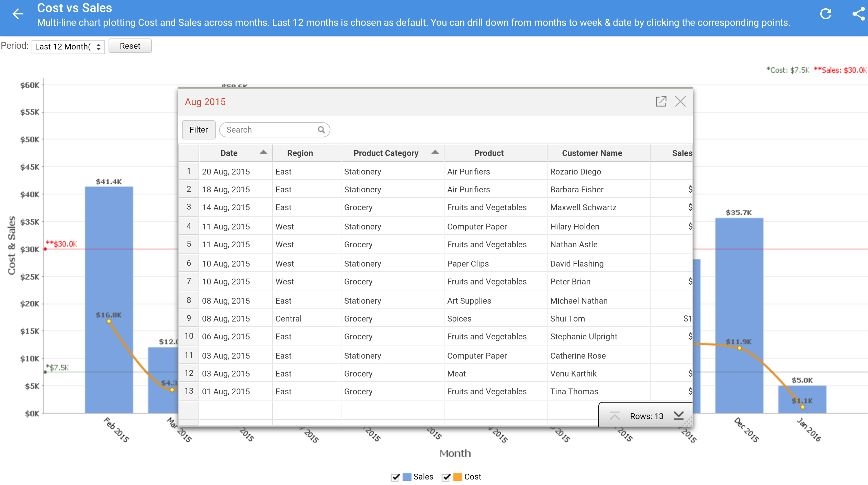Open the Filter button in popup
This screenshot has width=868, height=485.
click(199, 130)
